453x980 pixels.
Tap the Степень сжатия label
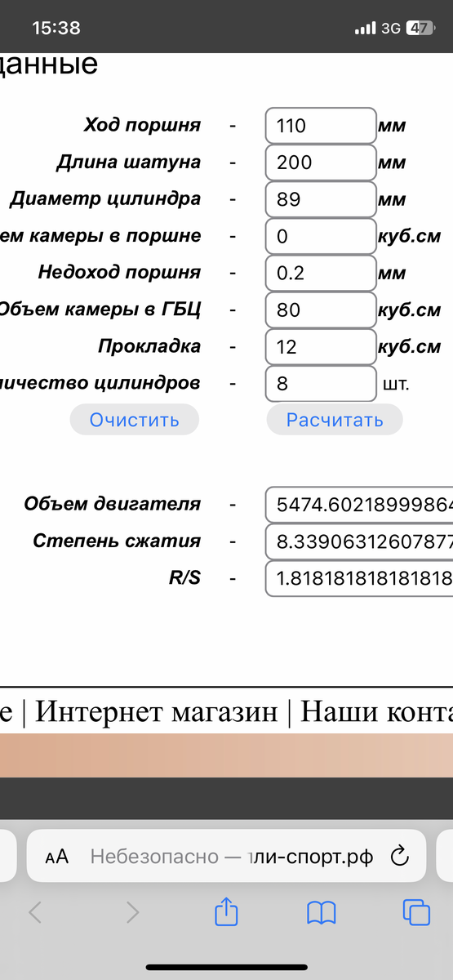(x=117, y=541)
